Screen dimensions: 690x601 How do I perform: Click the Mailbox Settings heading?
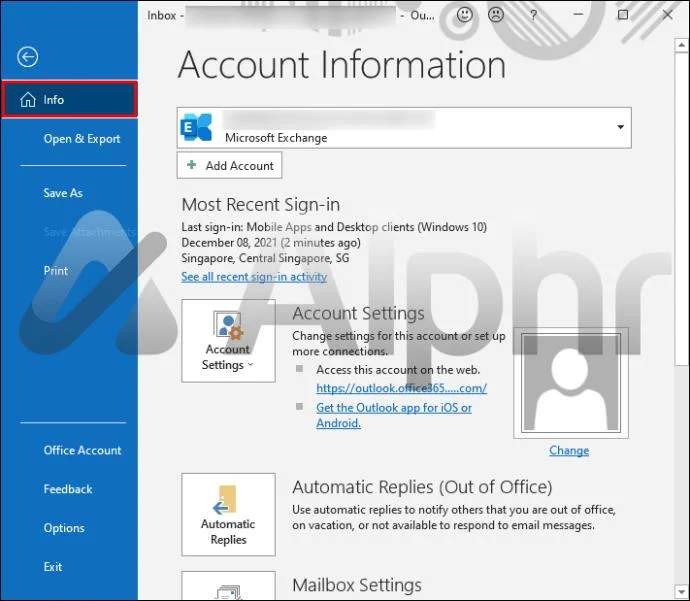point(357,585)
